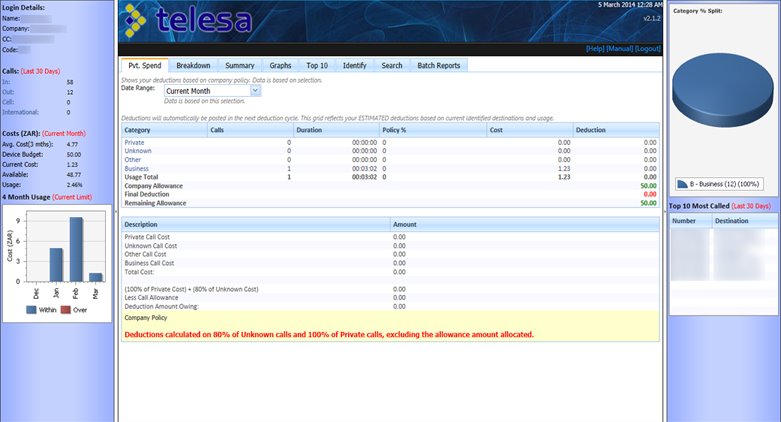Open the Search tab
Image resolution: width=781 pixels, height=422 pixels.
(x=392, y=65)
